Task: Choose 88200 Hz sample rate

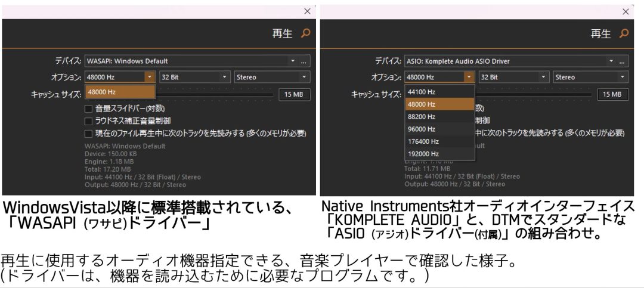Action: [439, 117]
